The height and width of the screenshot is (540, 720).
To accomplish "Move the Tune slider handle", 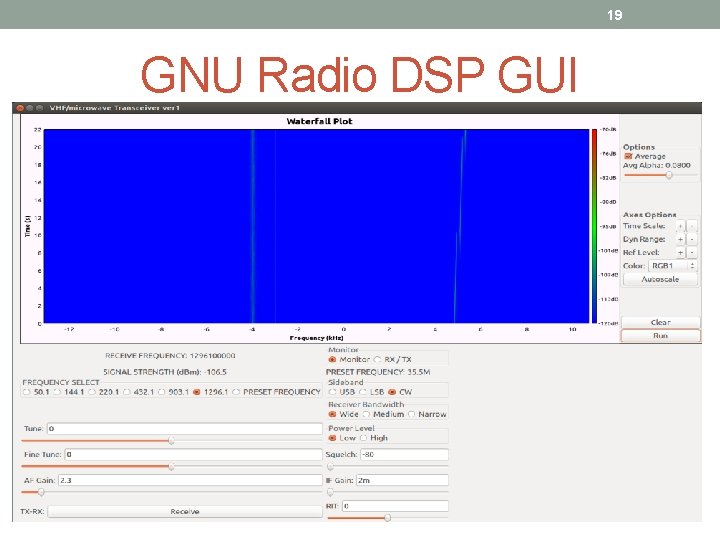I will 171,441.
